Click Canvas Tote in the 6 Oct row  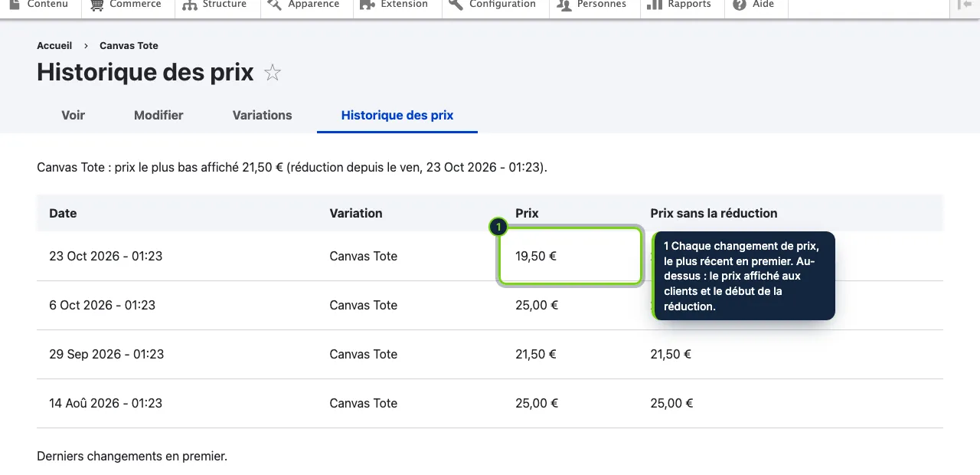[364, 306]
